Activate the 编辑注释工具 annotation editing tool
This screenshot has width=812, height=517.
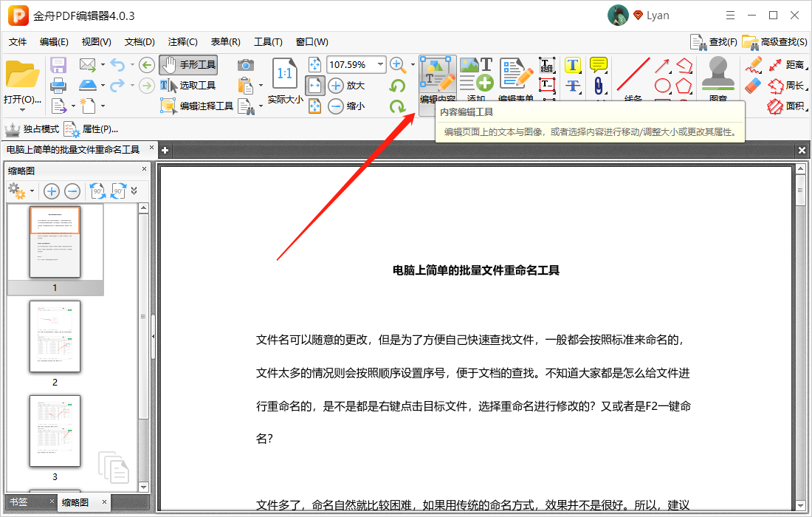[x=193, y=106]
